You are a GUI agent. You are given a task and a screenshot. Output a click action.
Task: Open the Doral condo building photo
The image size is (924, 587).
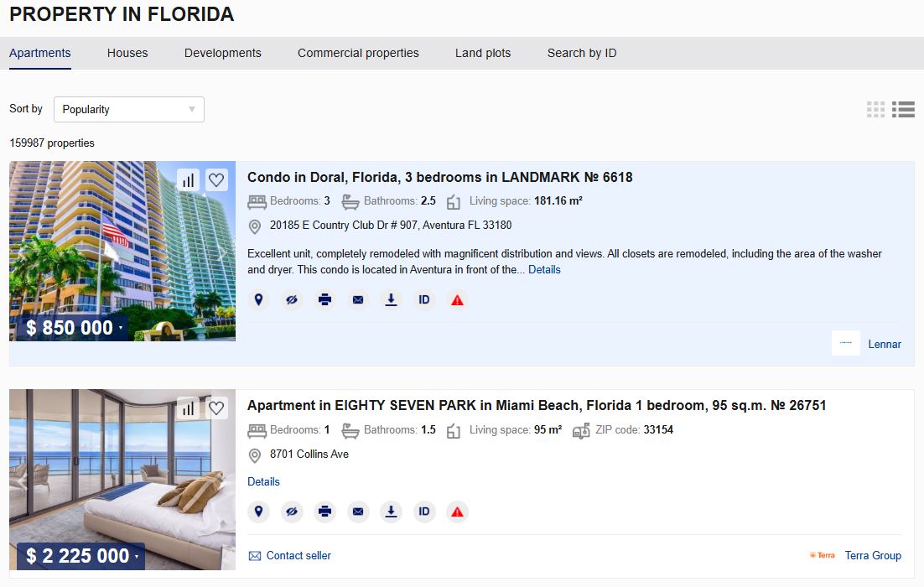pyautogui.click(x=122, y=251)
